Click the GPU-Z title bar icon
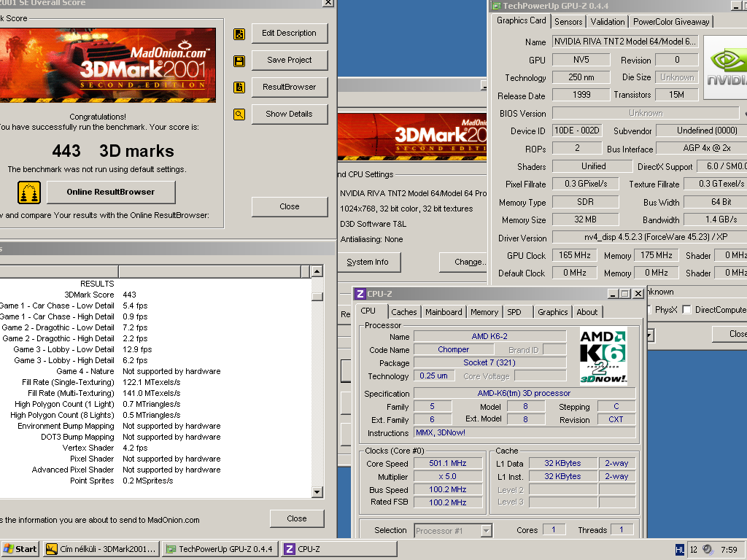This screenshot has height=560, width=747. (496, 6)
